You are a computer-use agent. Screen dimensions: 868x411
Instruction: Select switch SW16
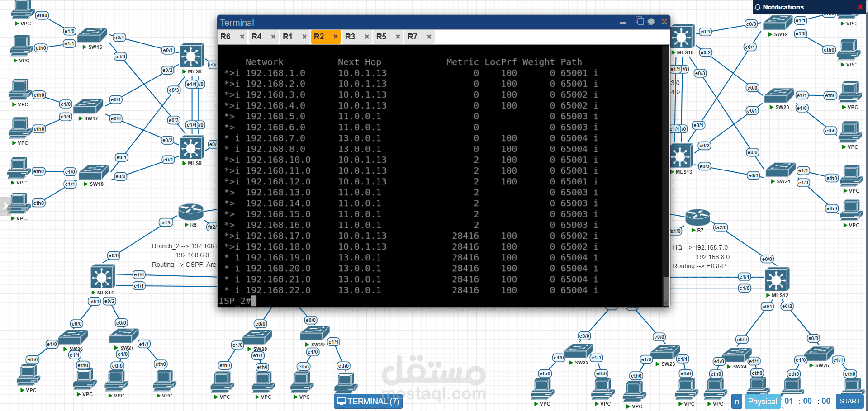tap(92, 35)
